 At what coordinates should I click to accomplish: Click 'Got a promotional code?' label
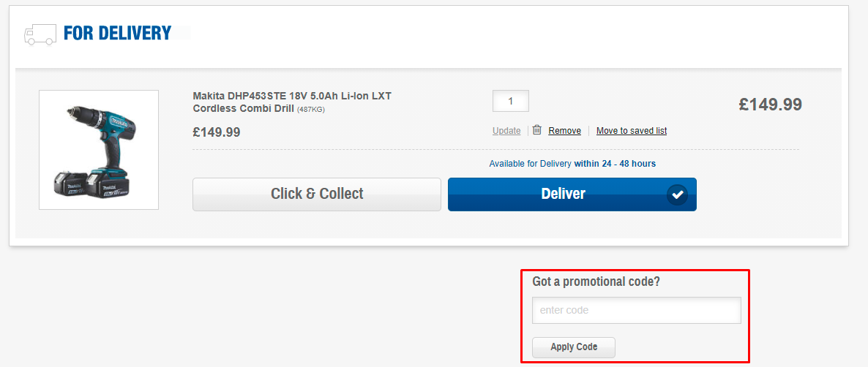[596, 281]
